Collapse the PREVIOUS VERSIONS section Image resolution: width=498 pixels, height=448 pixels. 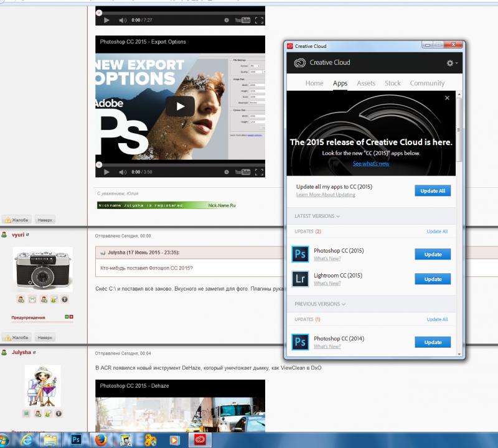click(x=320, y=304)
